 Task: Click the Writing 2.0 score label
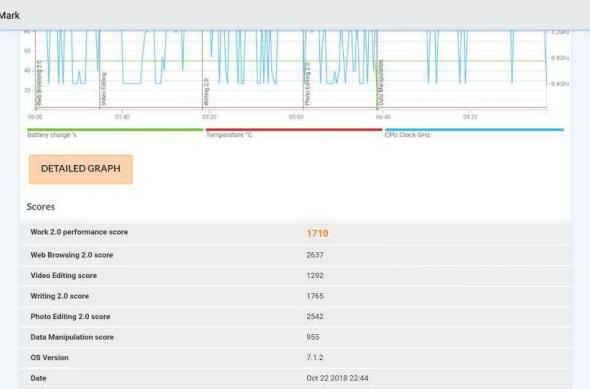(x=60, y=296)
